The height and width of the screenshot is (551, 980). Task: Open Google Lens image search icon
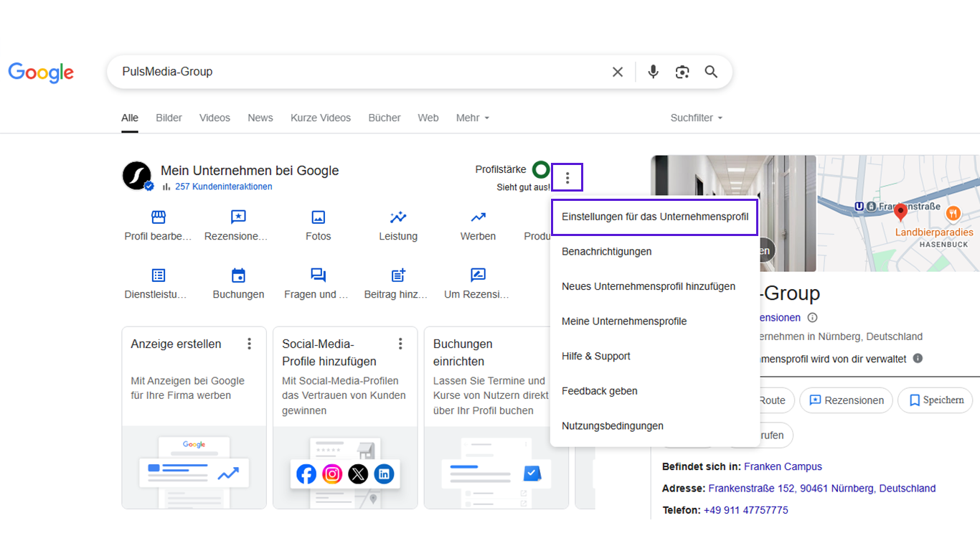(x=682, y=72)
